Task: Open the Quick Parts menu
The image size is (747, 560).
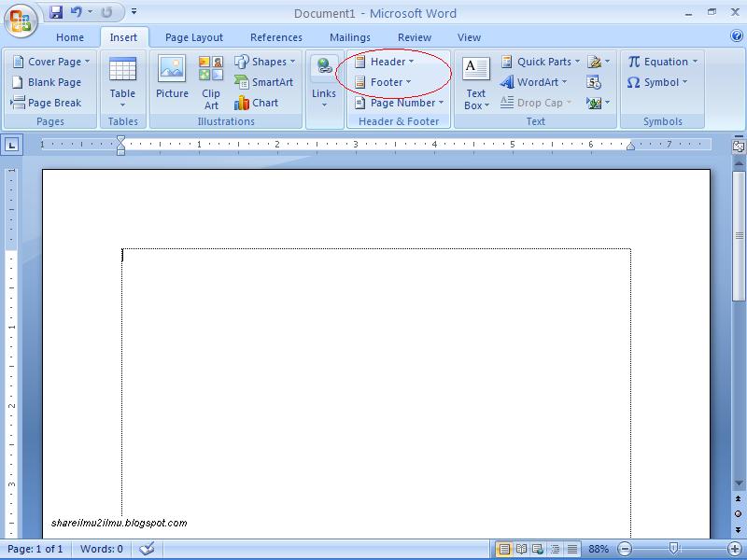Action: click(x=541, y=62)
